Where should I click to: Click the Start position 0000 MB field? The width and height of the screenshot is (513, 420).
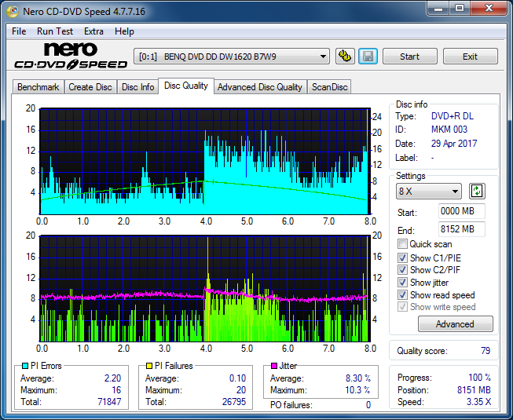462,211
